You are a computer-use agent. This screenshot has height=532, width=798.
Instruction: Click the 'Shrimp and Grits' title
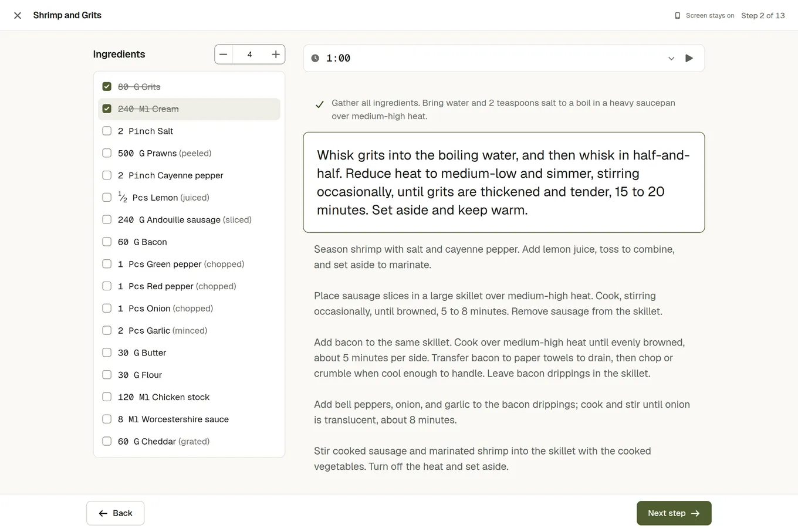67,15
